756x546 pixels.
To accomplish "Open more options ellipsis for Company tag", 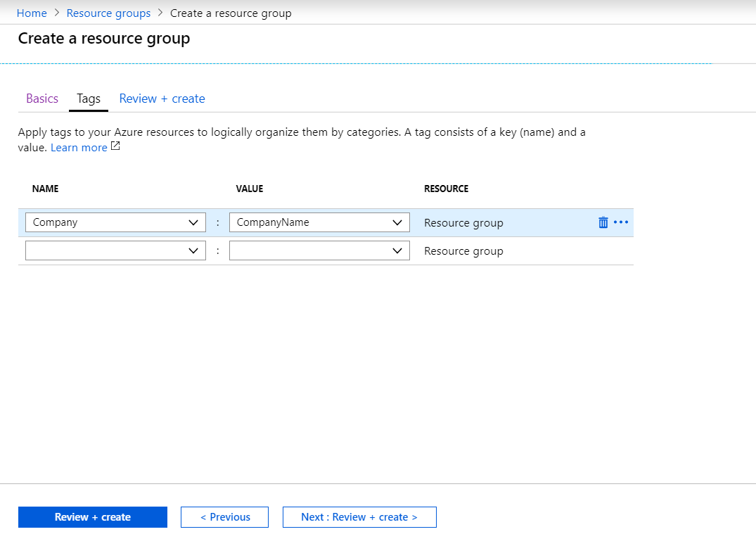I will pyautogui.click(x=620, y=222).
